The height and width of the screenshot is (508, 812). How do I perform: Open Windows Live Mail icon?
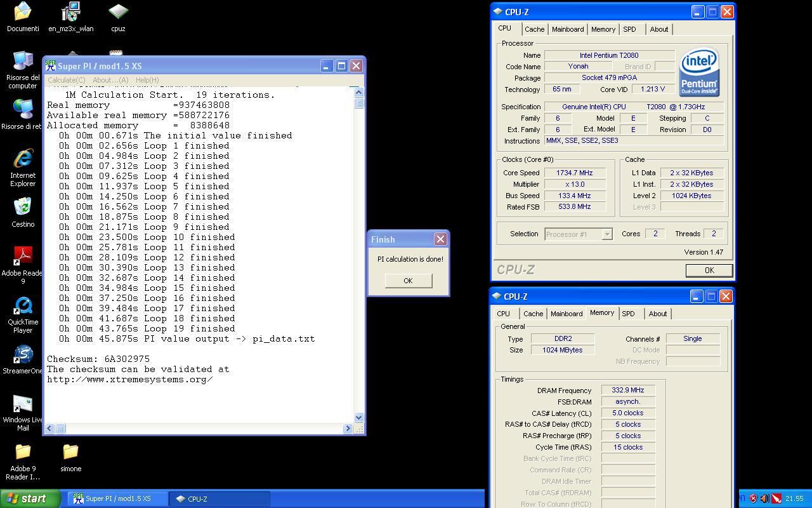point(23,413)
